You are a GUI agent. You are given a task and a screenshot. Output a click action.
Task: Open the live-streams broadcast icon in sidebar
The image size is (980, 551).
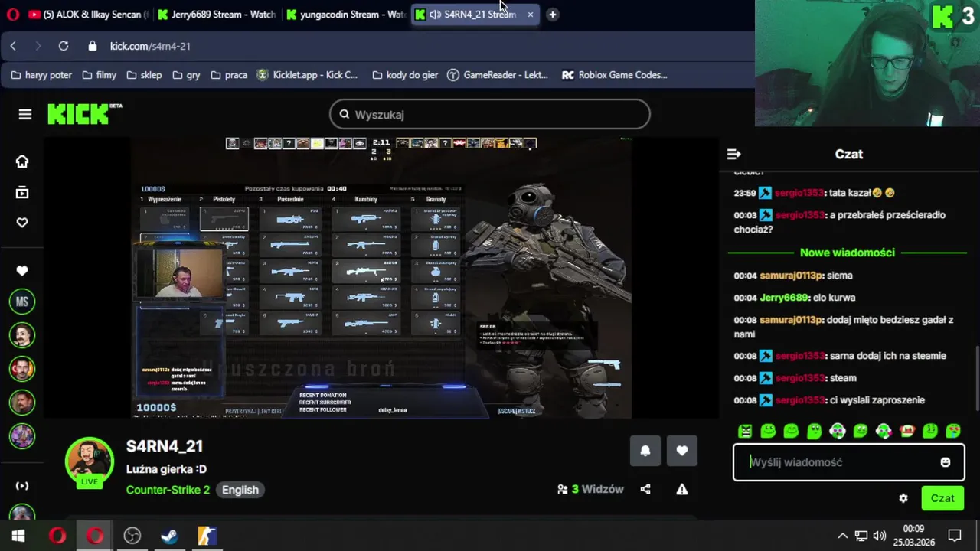click(22, 485)
